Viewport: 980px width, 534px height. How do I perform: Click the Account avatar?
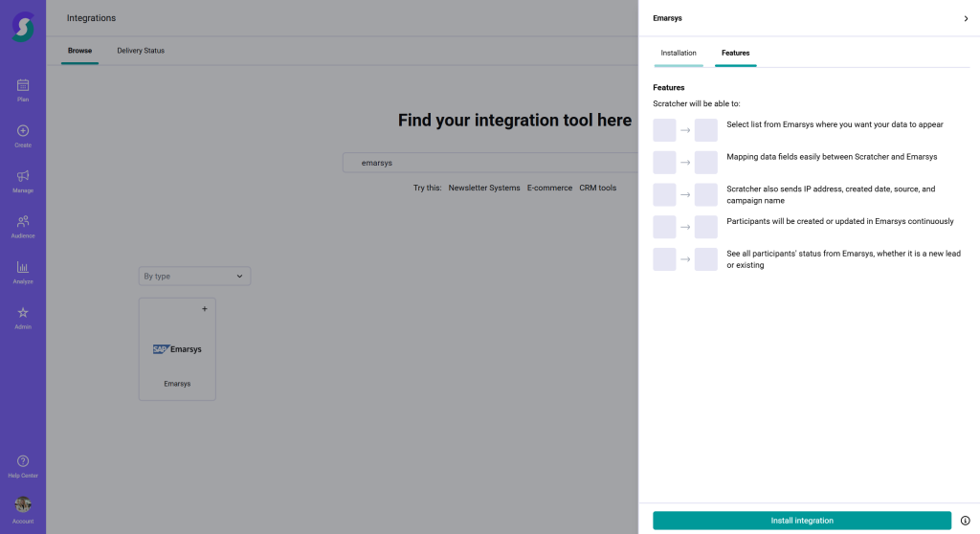coord(23,504)
